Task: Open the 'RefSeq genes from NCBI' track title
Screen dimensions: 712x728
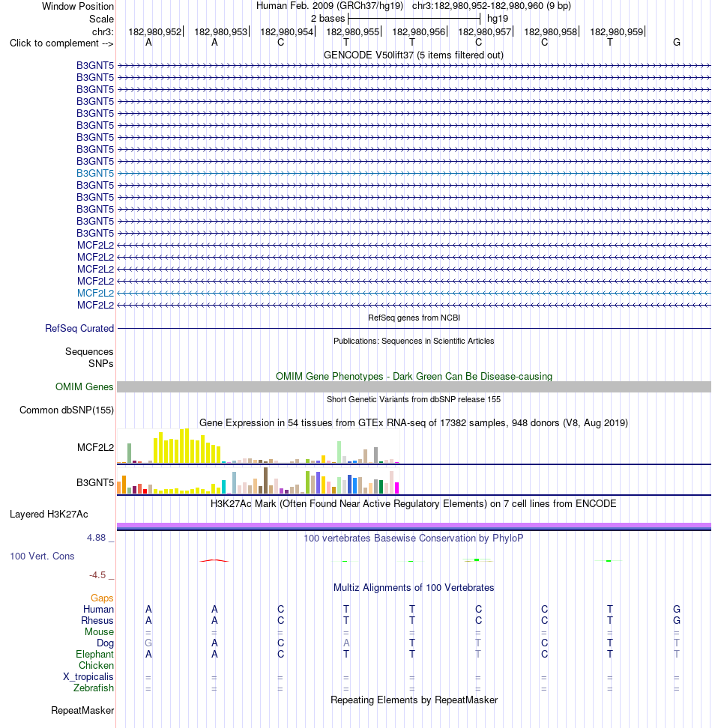Action: 414,318
